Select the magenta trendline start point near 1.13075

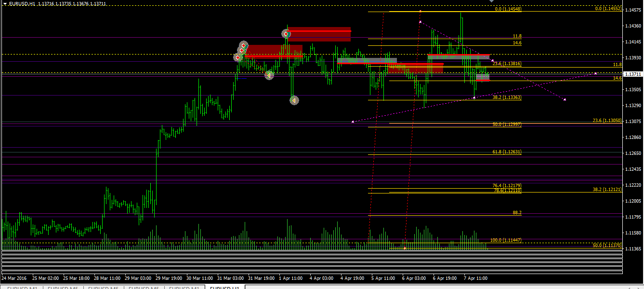[353, 122]
